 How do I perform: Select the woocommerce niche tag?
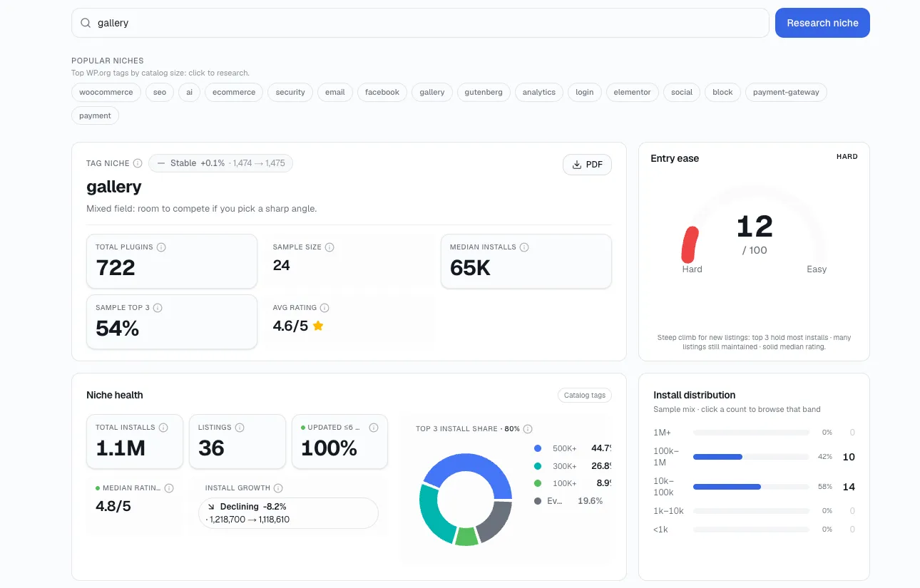pos(106,92)
